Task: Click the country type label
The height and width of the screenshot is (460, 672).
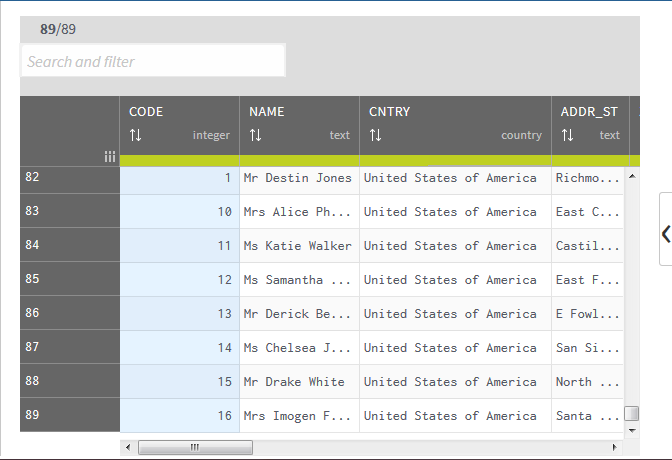Action: coord(521,135)
